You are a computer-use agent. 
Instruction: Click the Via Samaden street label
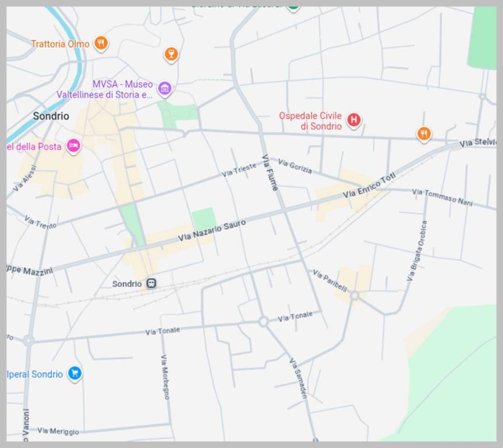coord(298,379)
